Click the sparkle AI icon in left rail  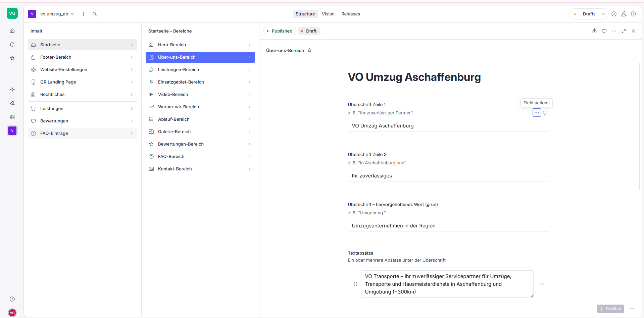12,90
